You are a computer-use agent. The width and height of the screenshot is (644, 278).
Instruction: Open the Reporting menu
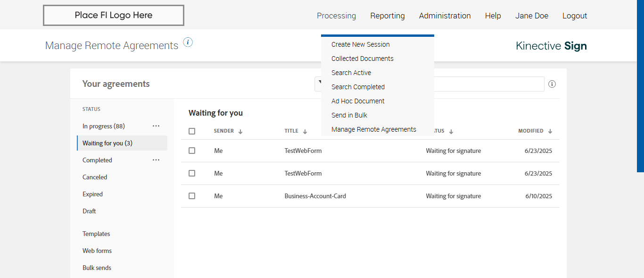tap(388, 16)
